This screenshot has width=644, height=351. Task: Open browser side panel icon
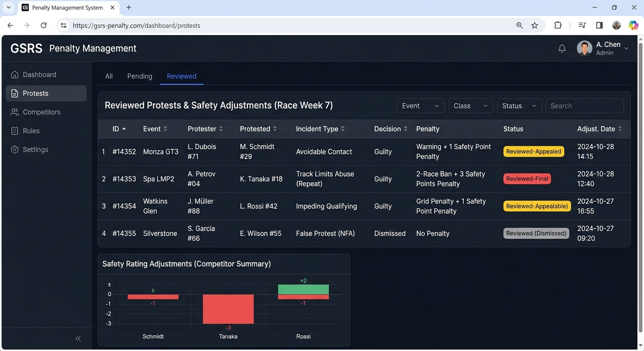(x=599, y=26)
